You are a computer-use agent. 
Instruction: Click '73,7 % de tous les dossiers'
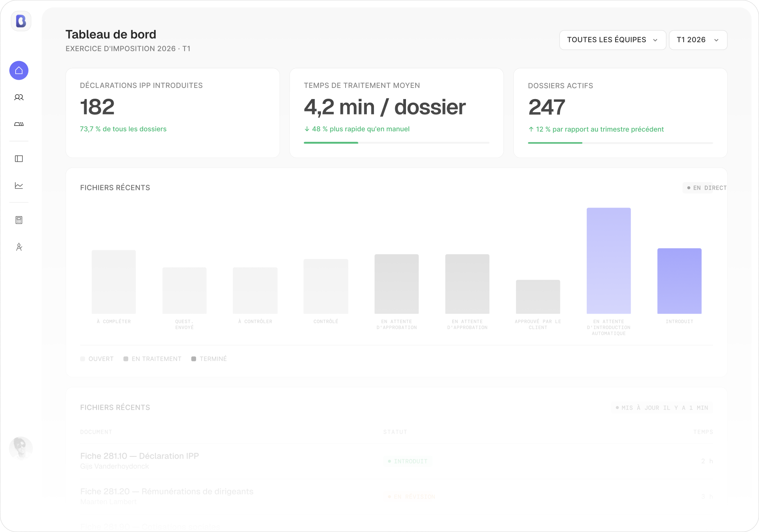(x=123, y=129)
